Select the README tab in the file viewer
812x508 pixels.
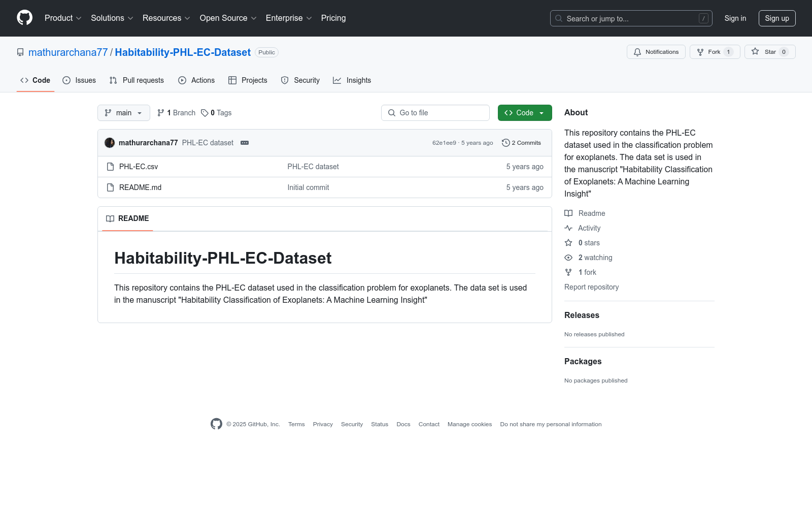click(127, 218)
